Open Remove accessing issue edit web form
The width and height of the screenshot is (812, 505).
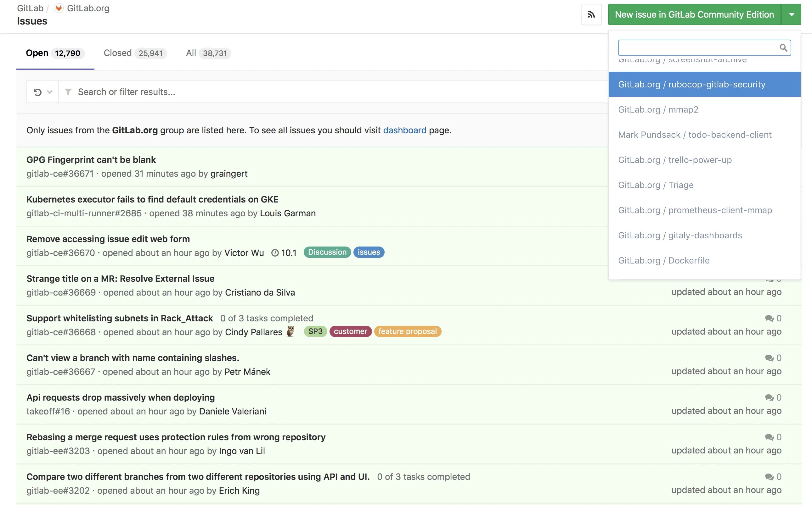pos(108,239)
